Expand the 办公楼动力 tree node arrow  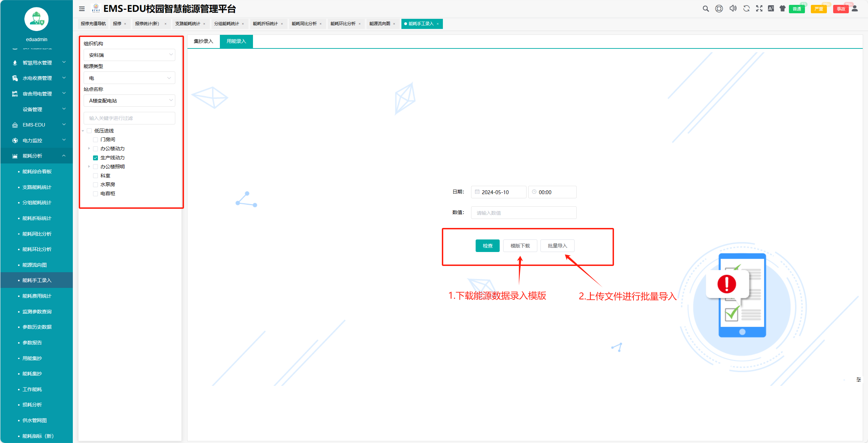[x=89, y=148]
